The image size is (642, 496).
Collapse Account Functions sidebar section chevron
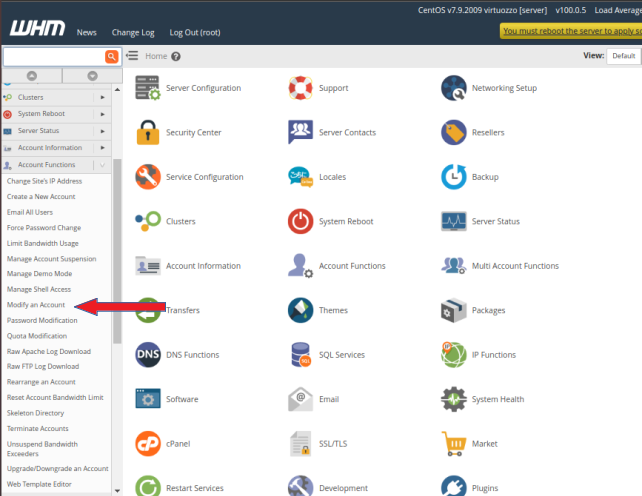coord(102,165)
